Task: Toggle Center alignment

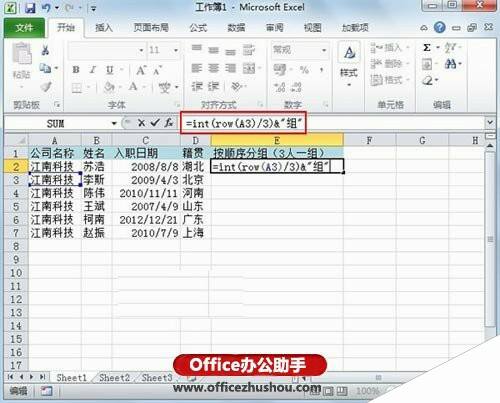Action: [213, 68]
